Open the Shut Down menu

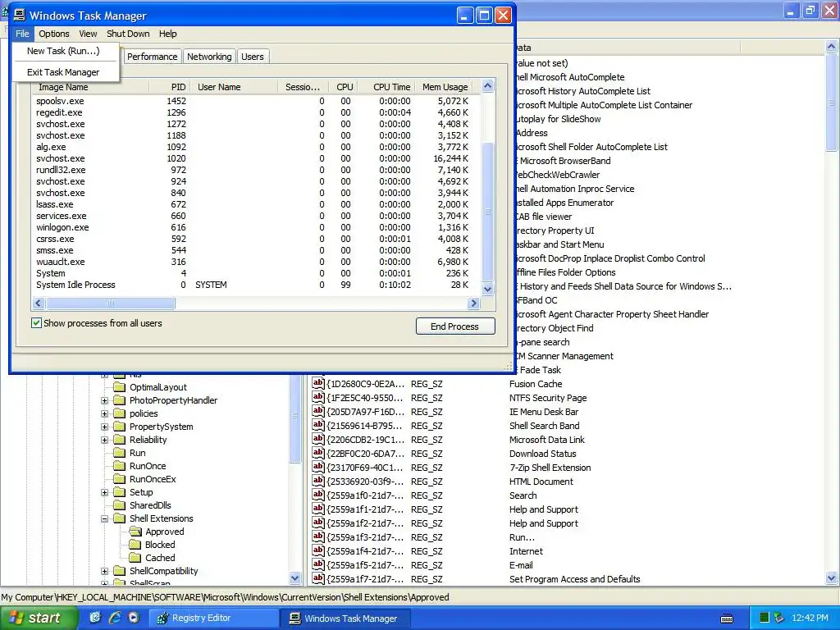point(128,34)
